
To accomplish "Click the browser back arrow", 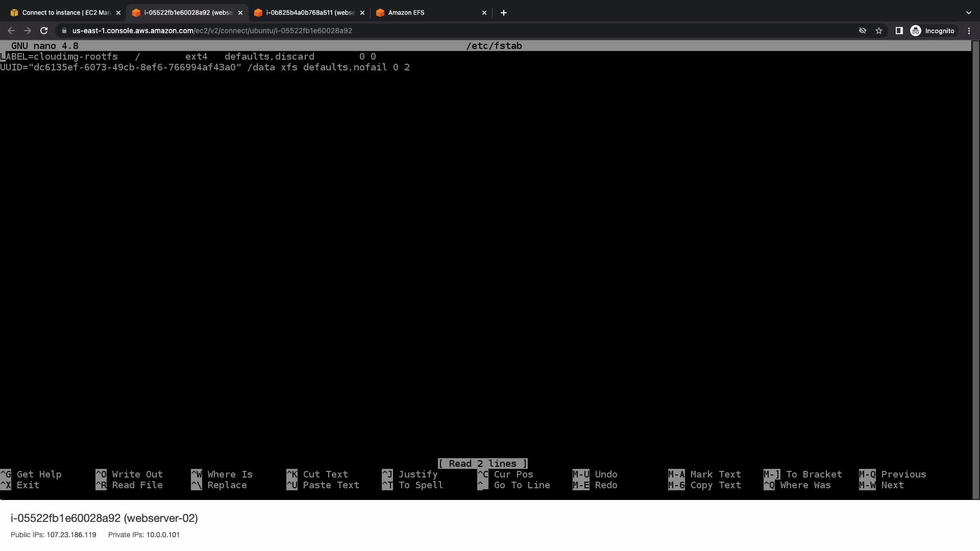I will pyautogui.click(x=11, y=31).
